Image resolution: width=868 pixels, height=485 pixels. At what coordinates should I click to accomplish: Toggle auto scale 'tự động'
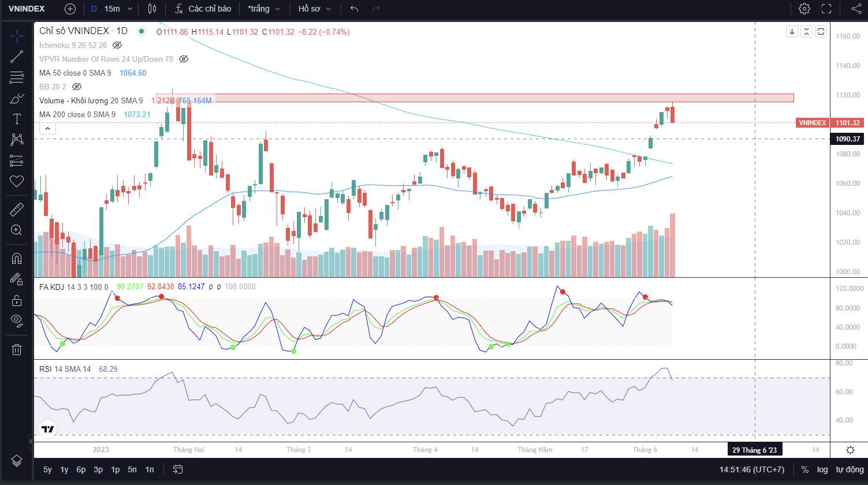pyautogui.click(x=849, y=469)
